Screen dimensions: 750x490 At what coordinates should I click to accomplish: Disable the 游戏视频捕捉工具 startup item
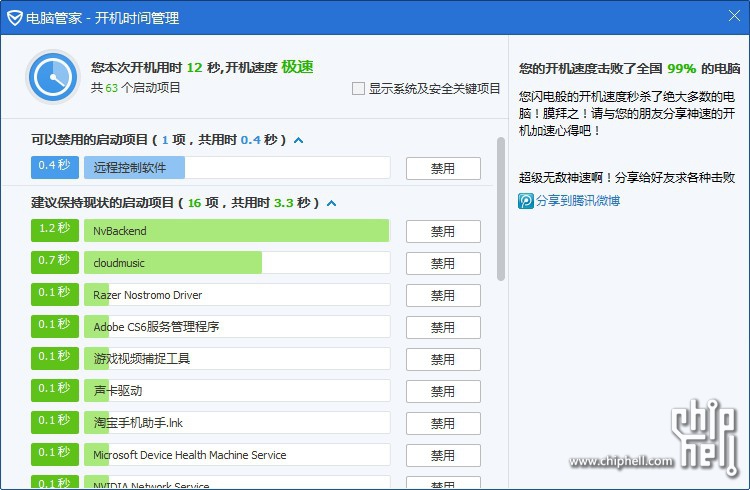[x=443, y=360]
